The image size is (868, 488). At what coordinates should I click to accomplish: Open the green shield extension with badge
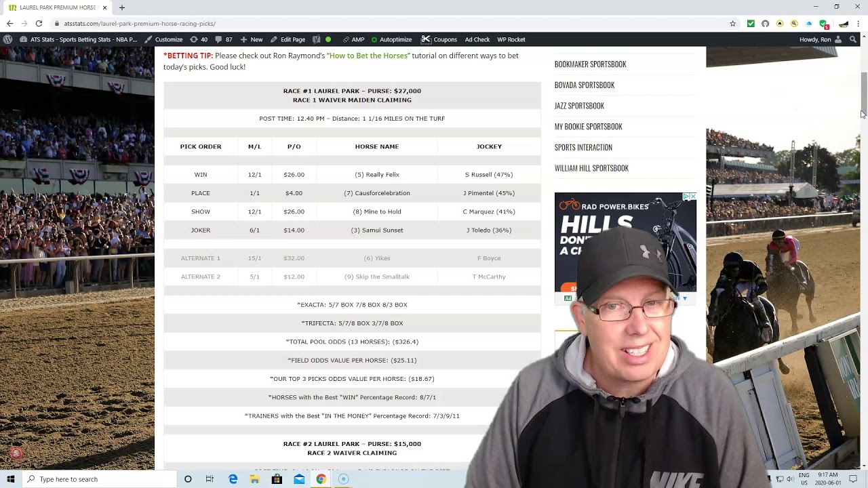click(x=824, y=24)
